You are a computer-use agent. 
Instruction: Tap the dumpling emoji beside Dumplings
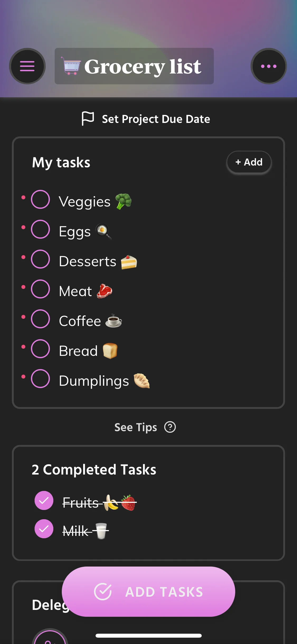[x=142, y=381]
